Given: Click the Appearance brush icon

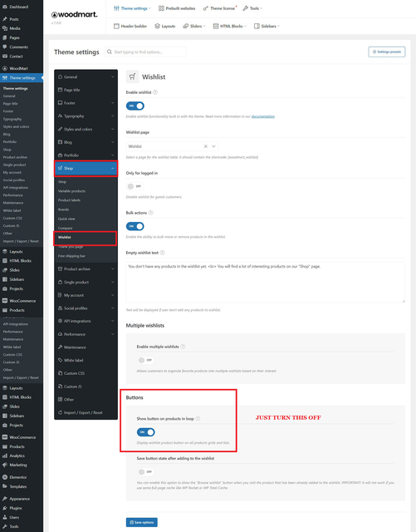Looking at the screenshot, I should pos(5,499).
